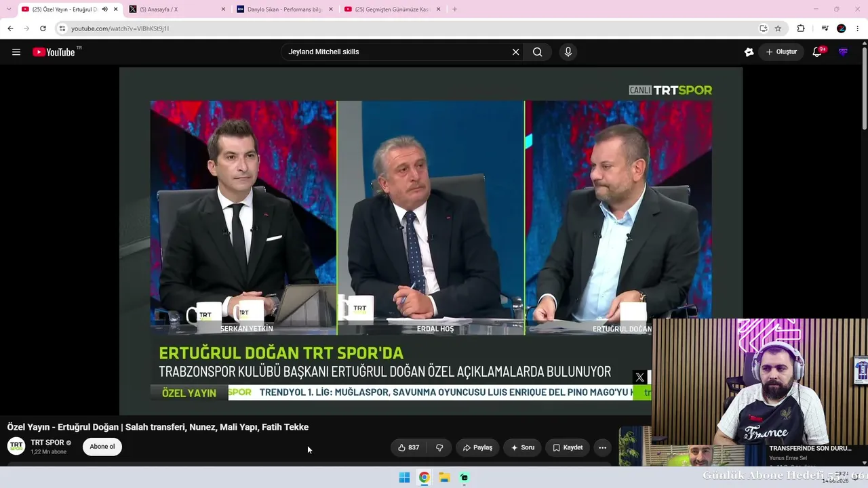Click the YouTube search magnifier button

pos(537,52)
